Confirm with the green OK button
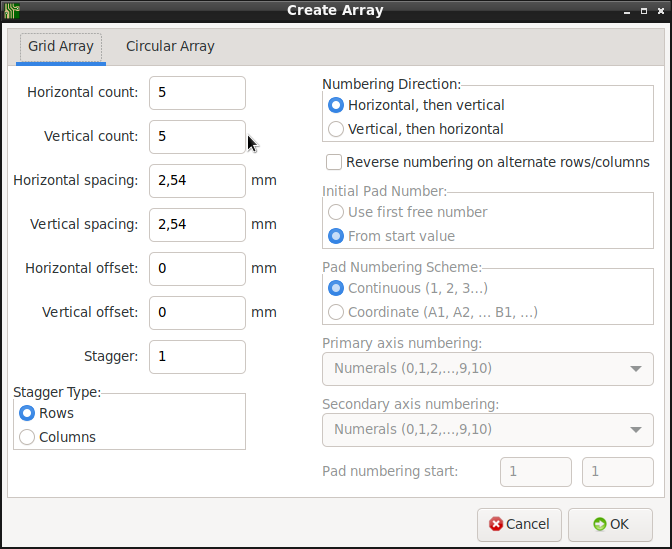672x549 pixels. click(610, 525)
